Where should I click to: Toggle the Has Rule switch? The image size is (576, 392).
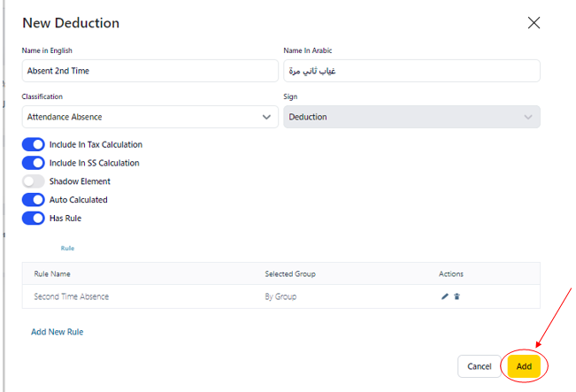pos(34,218)
